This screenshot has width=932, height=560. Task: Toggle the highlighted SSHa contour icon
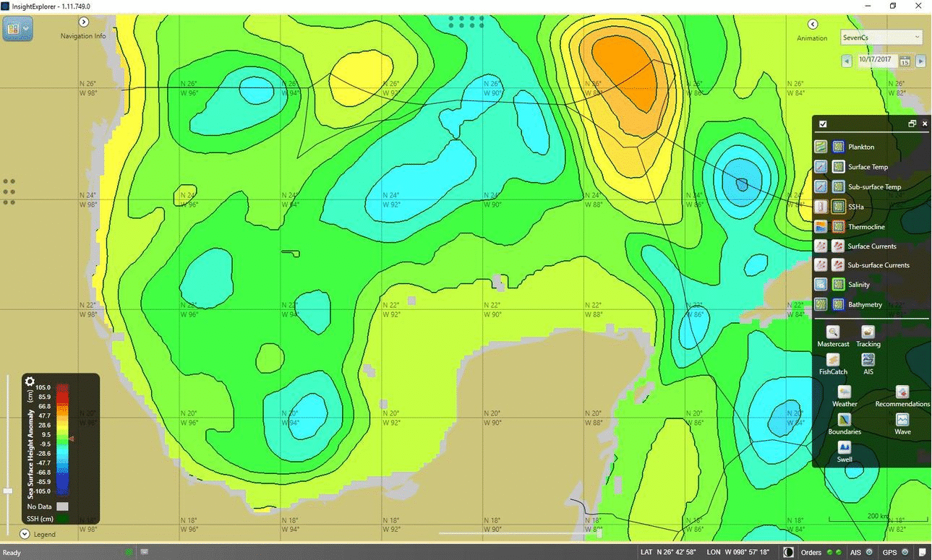click(x=838, y=207)
